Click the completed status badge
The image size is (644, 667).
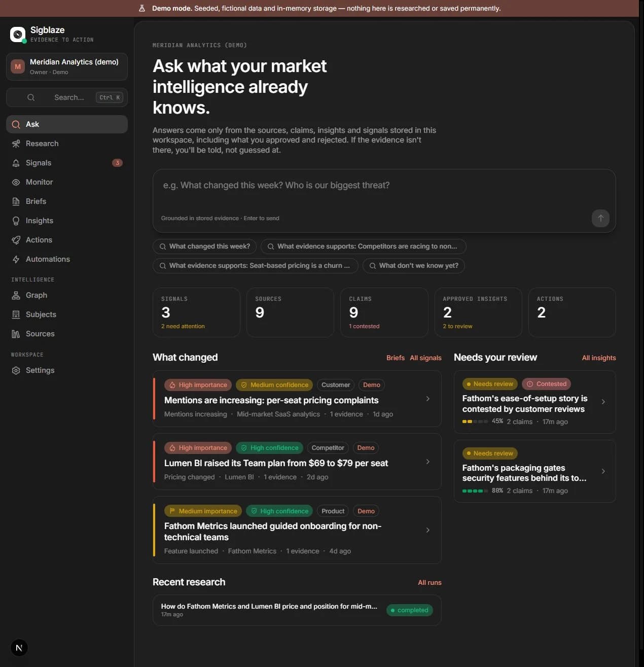(409, 610)
